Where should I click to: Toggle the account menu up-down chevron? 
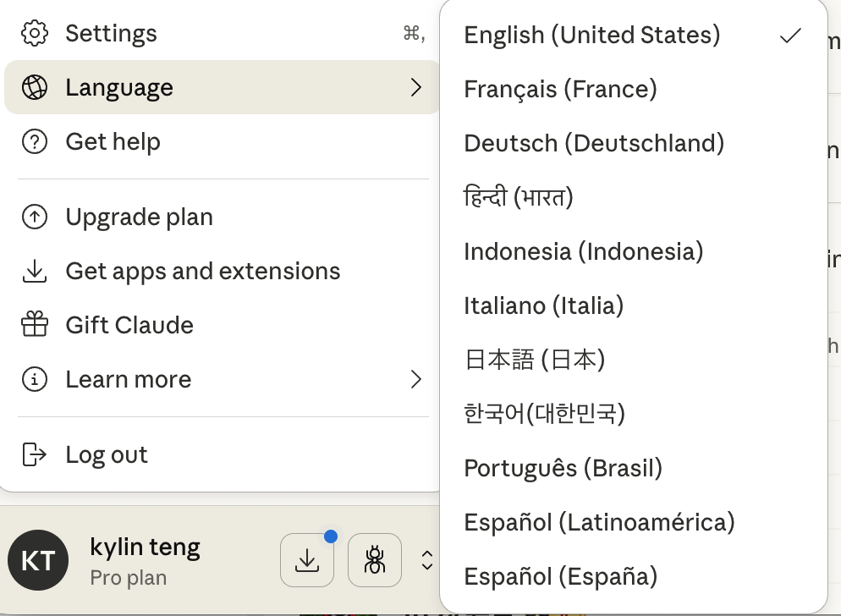tap(427, 560)
